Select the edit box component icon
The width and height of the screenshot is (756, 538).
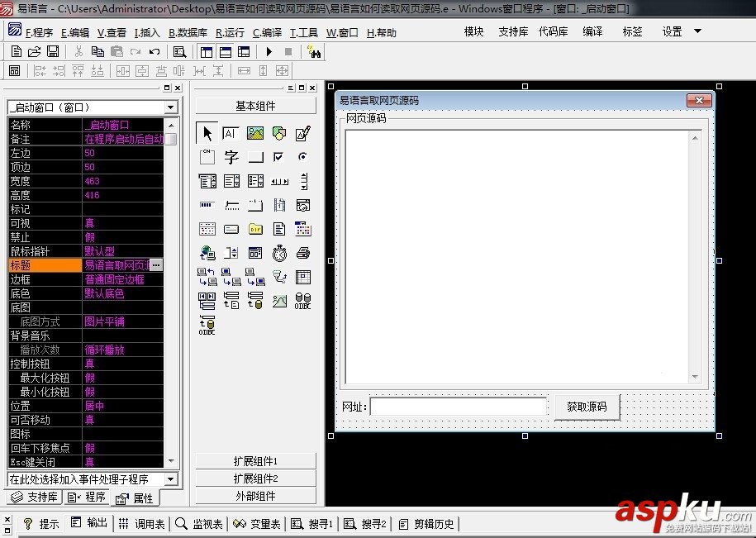(x=231, y=133)
